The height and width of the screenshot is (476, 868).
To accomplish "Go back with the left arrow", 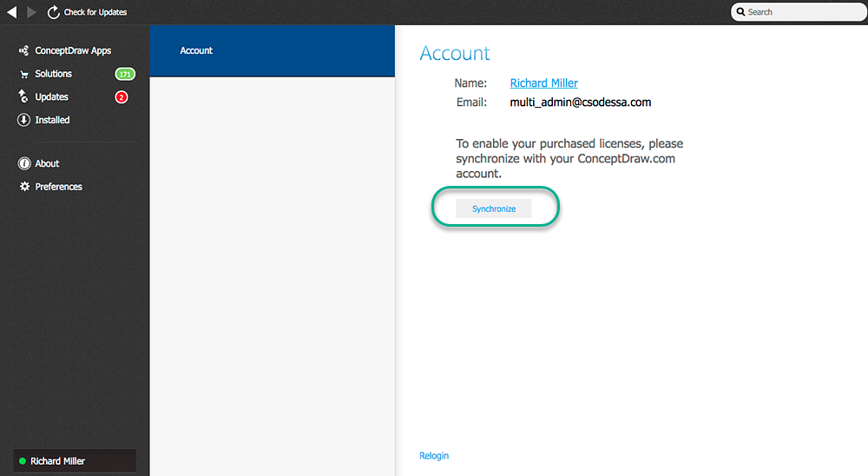I will [x=11, y=11].
